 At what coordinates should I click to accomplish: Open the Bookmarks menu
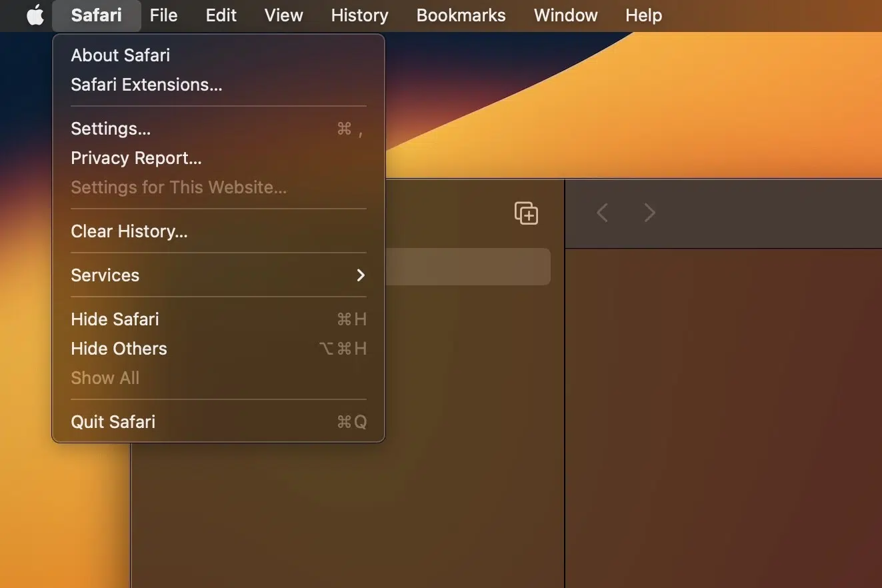click(x=461, y=15)
